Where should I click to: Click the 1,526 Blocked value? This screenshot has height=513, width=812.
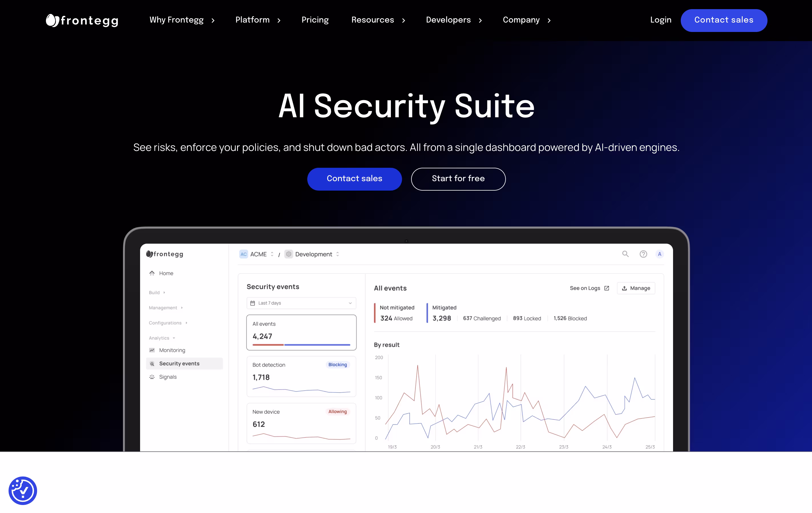click(570, 318)
